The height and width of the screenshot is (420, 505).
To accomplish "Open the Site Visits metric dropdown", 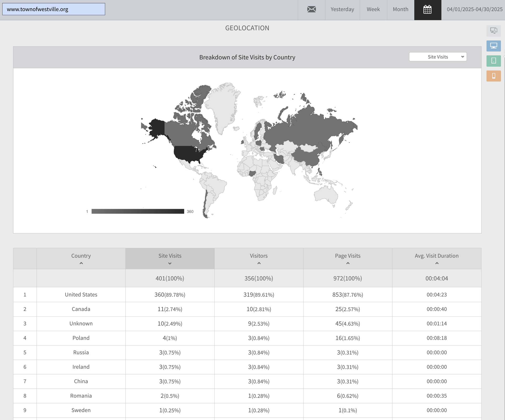I will coord(438,57).
